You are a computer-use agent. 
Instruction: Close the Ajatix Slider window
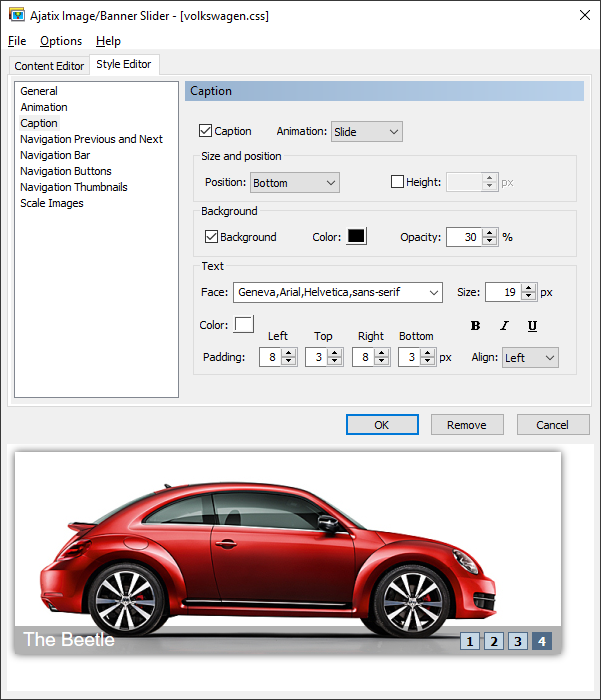coord(584,15)
